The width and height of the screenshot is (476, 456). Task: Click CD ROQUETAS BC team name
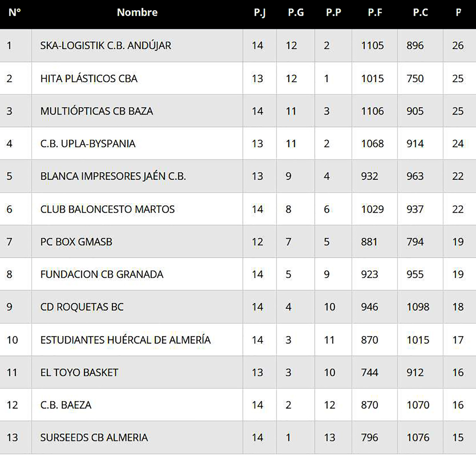82,307
